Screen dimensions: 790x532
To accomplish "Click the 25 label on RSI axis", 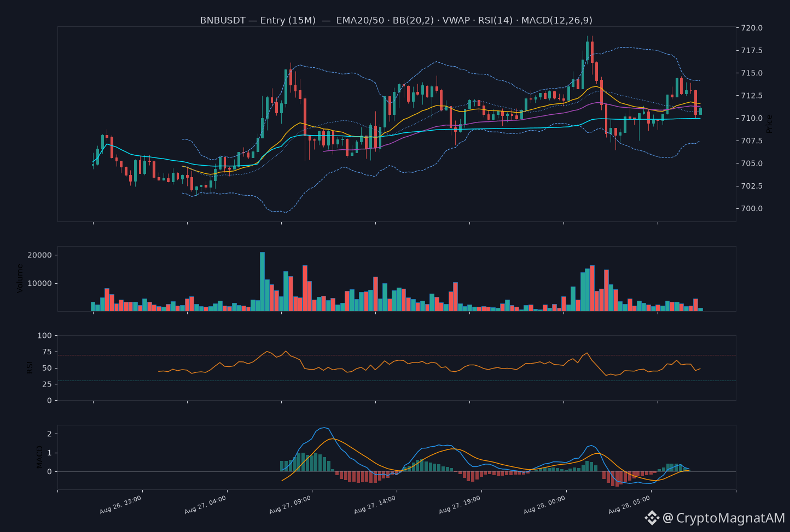I will [47, 384].
